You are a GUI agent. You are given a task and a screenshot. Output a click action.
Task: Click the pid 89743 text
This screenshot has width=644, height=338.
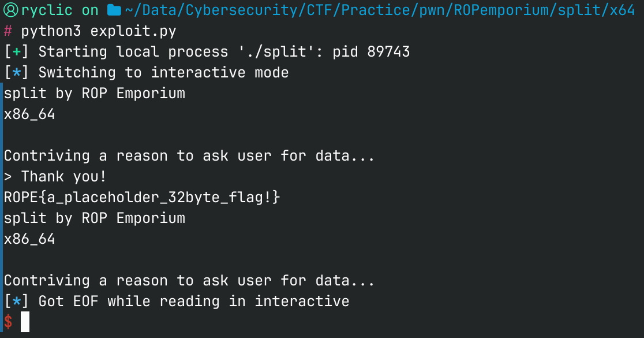tap(371, 52)
